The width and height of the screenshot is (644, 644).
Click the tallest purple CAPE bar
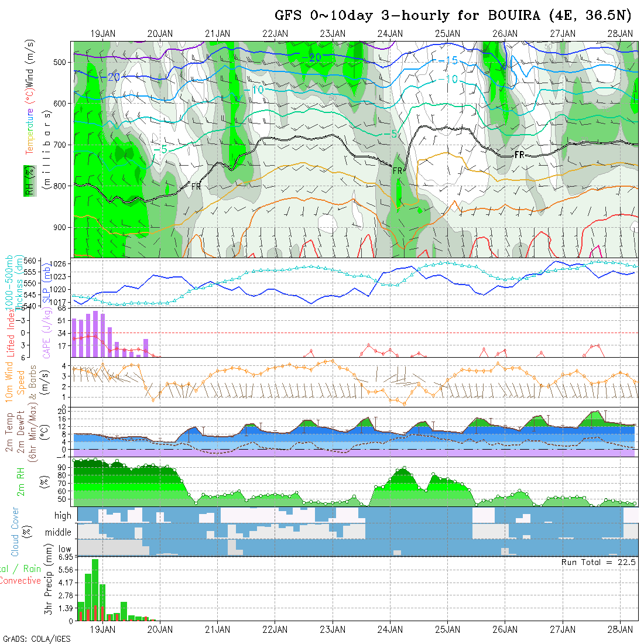pyautogui.click(x=95, y=334)
